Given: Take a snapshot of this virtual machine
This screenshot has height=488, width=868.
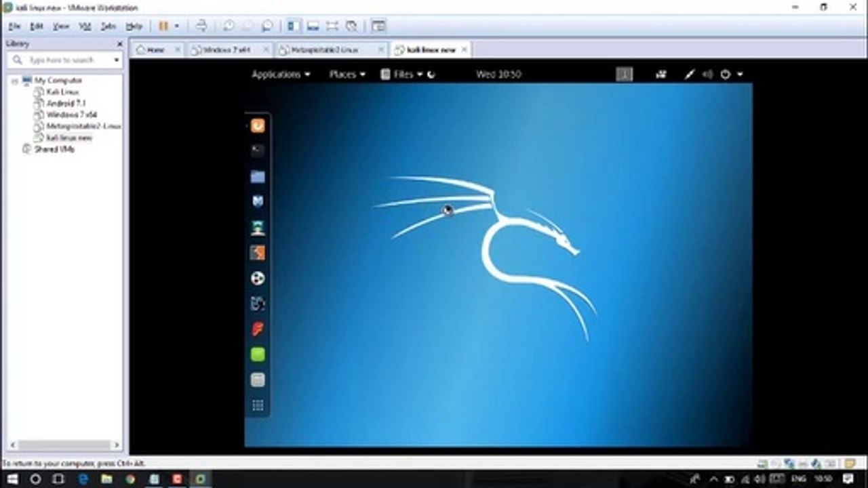Looking at the screenshot, I should pyautogui.click(x=229, y=26).
